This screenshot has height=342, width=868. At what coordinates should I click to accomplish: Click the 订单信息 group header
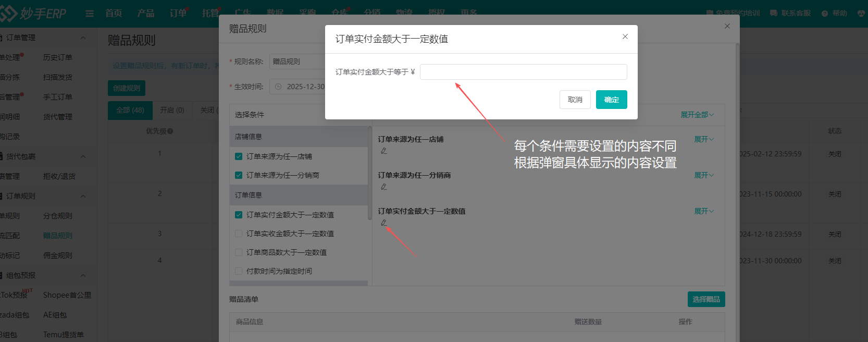(299, 195)
